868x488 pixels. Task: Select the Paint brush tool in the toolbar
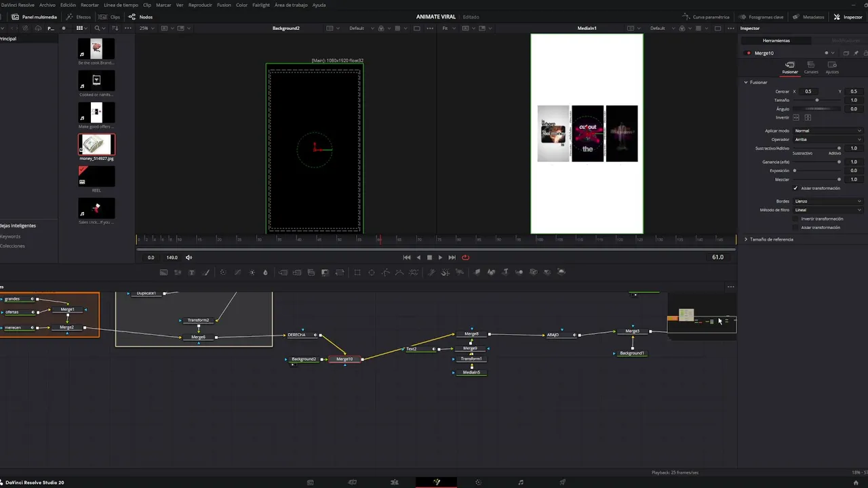207,272
